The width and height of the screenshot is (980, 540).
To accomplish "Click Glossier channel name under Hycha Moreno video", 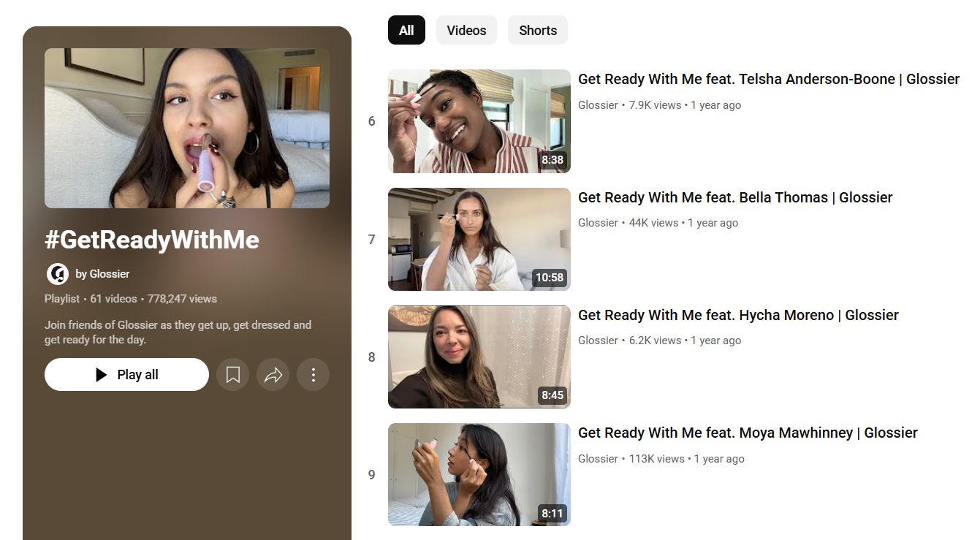I will (x=598, y=341).
